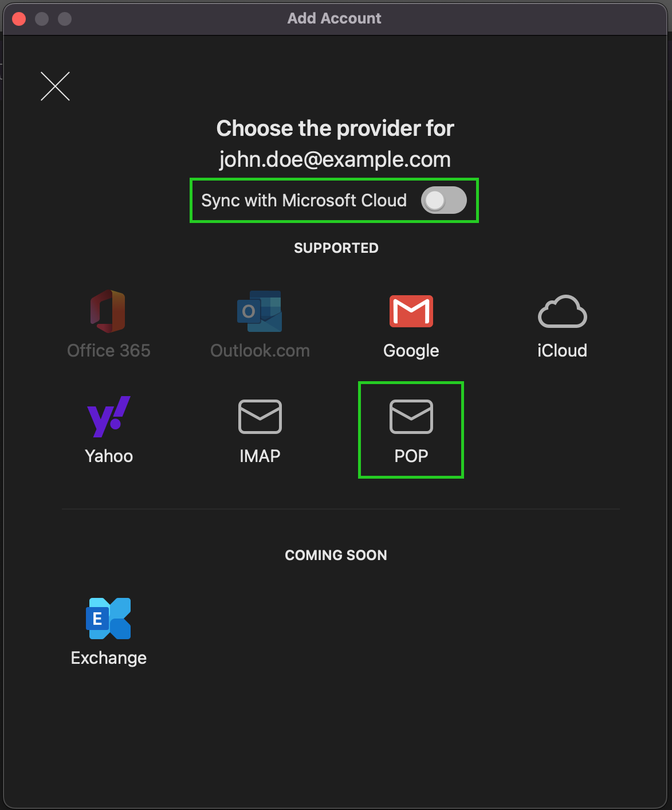Click the Add Account title bar
Viewport: 672px width, 810px height.
[x=335, y=18]
